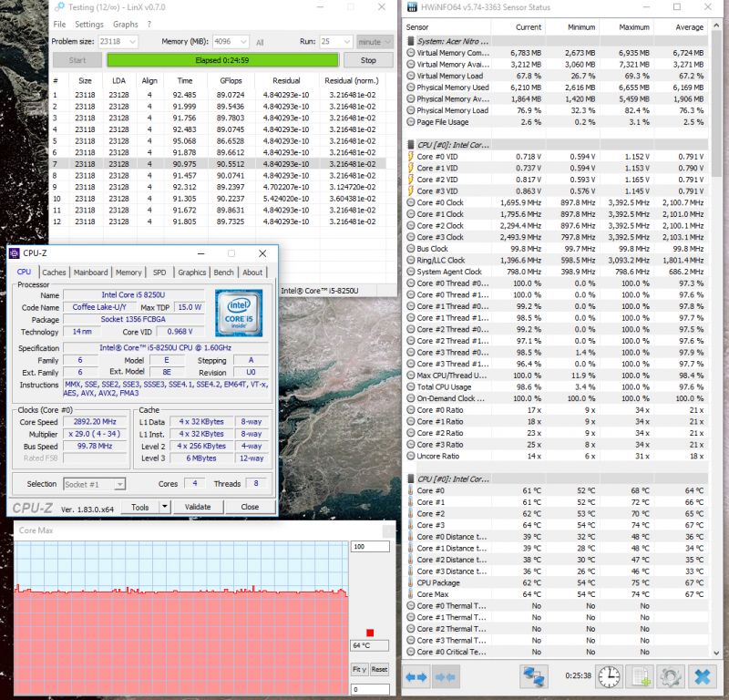729x700 pixels.
Task: Click thermometer icon beside Core #3 Distance
Action: tap(411, 571)
